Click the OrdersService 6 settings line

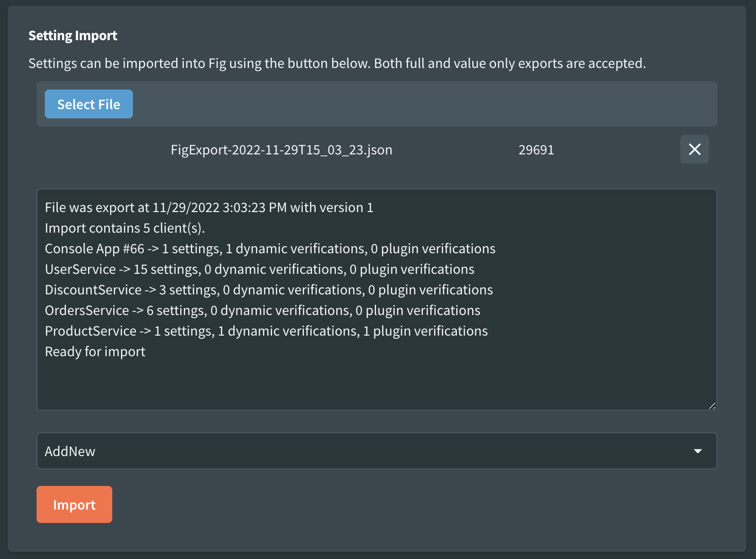pos(263,310)
